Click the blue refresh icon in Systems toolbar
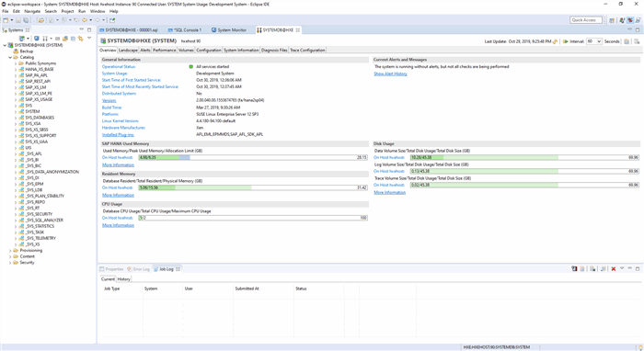This screenshot has height=351, width=644. coord(37,39)
